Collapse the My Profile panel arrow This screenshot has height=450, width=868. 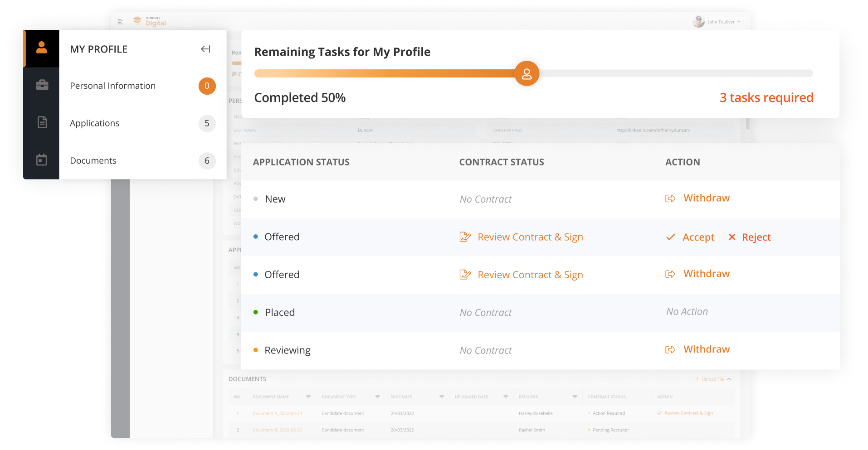click(x=205, y=49)
